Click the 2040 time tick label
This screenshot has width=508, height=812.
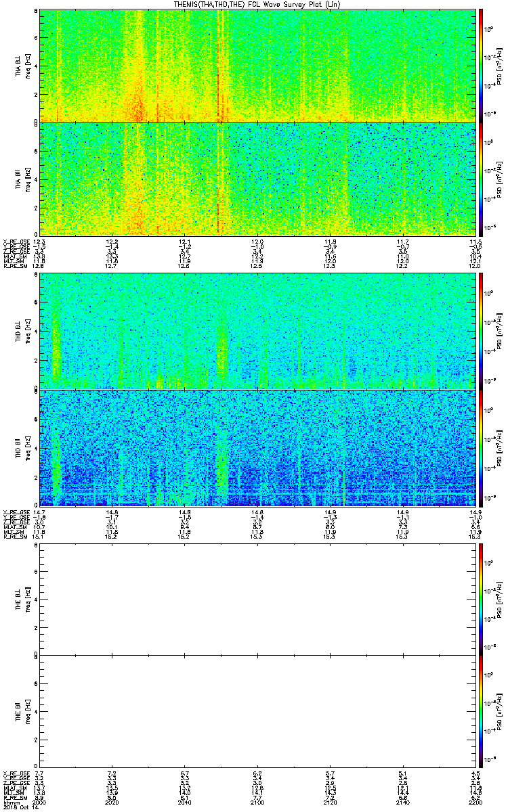click(x=184, y=801)
